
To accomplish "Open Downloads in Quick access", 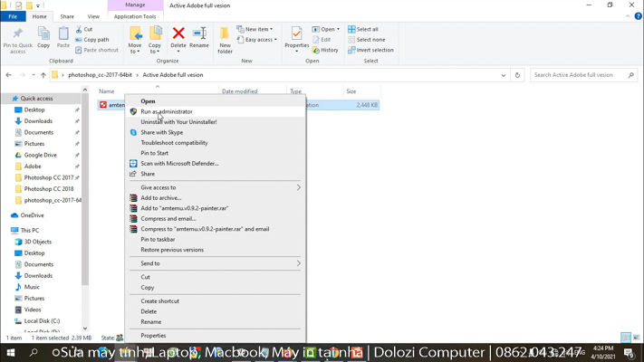I will tap(38, 121).
